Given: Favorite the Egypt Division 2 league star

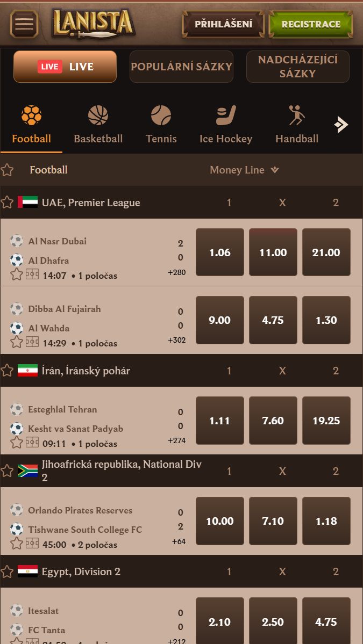Looking at the screenshot, I should click(x=7, y=571).
